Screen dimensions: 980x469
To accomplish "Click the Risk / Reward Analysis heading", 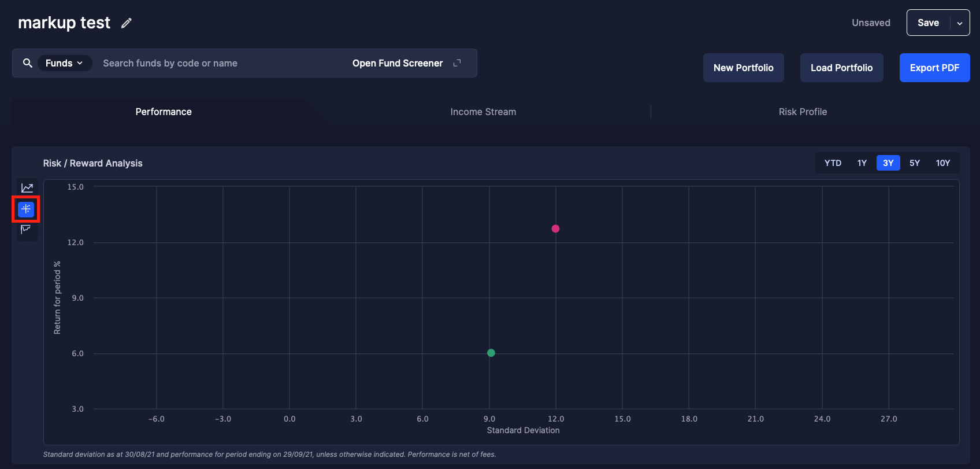I will pyautogui.click(x=92, y=163).
